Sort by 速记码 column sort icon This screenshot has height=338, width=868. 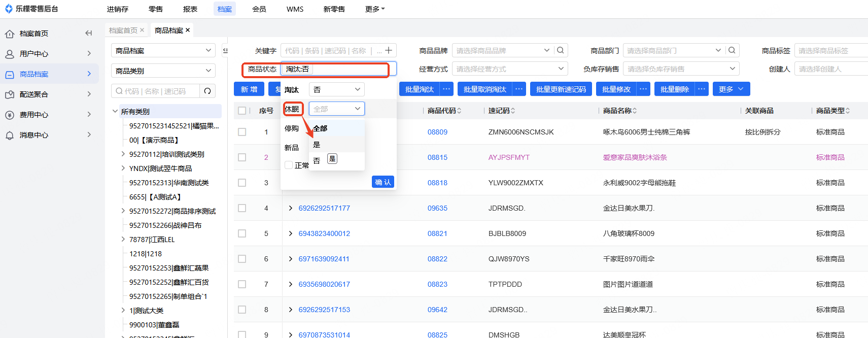[x=513, y=111]
